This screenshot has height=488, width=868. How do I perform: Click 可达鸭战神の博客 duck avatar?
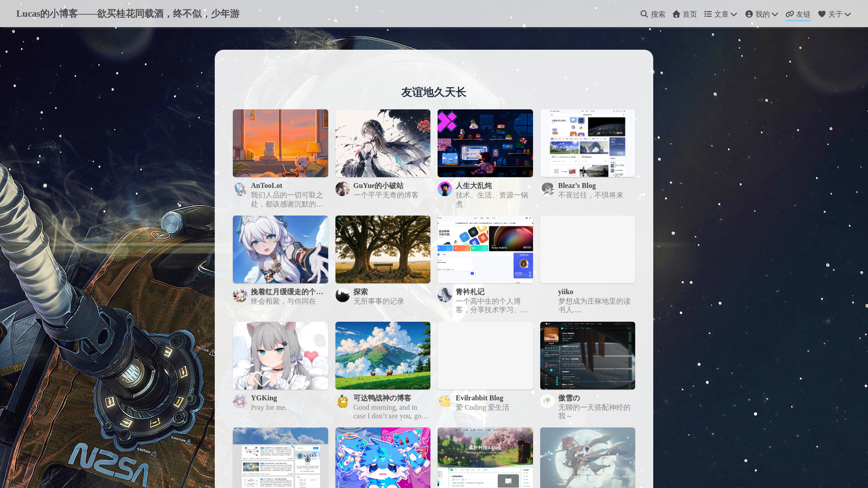click(343, 401)
